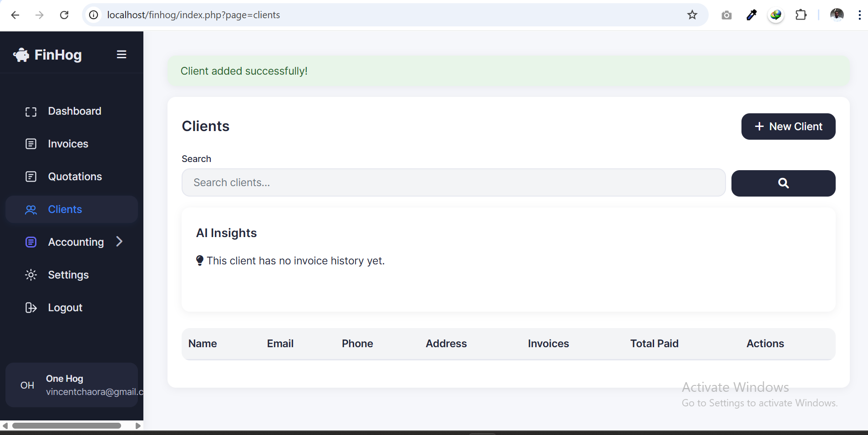This screenshot has height=435, width=868.
Task: Toggle the sidebar hamburger menu
Action: pos(122,55)
